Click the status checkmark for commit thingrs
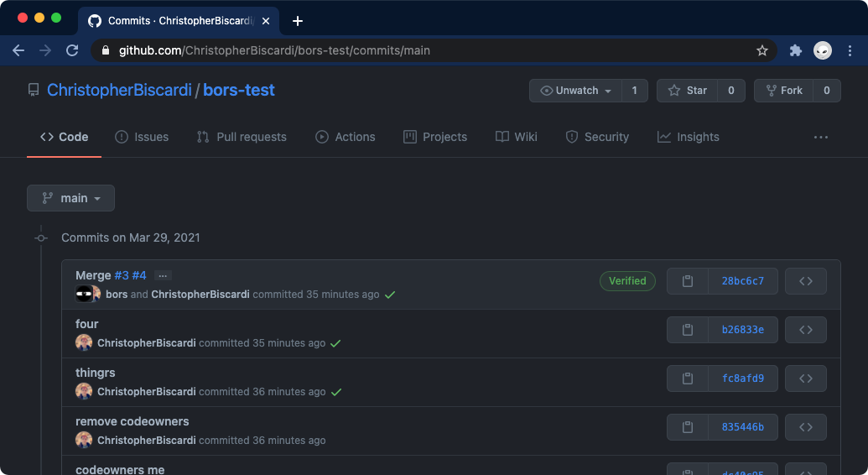 (x=336, y=393)
